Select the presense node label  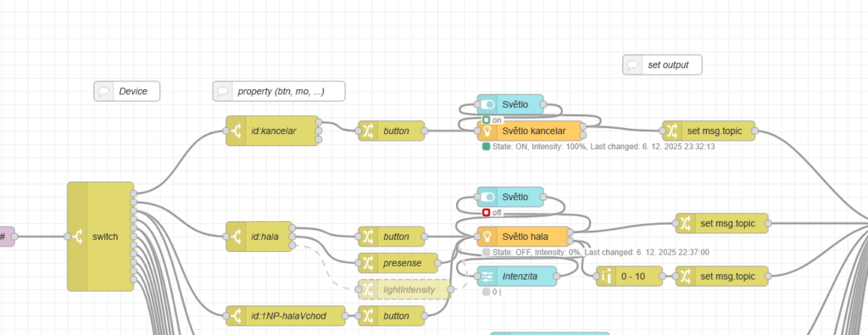pos(402,263)
